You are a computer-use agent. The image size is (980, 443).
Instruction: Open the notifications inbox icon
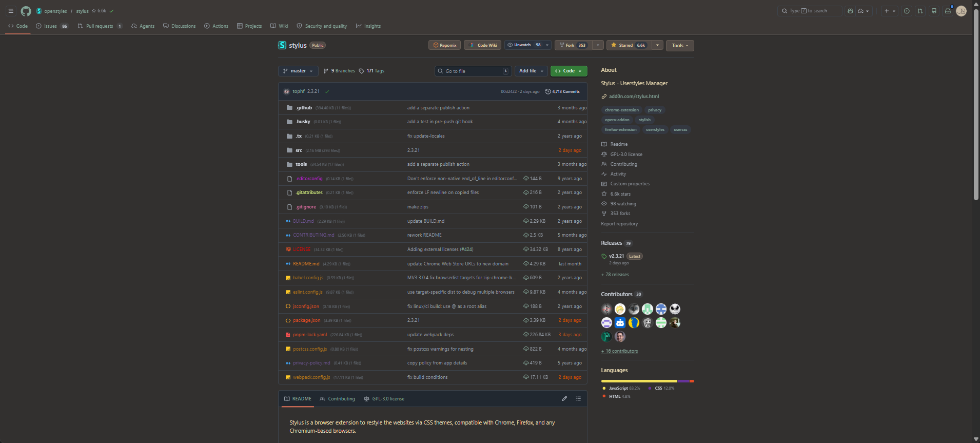[x=948, y=11]
